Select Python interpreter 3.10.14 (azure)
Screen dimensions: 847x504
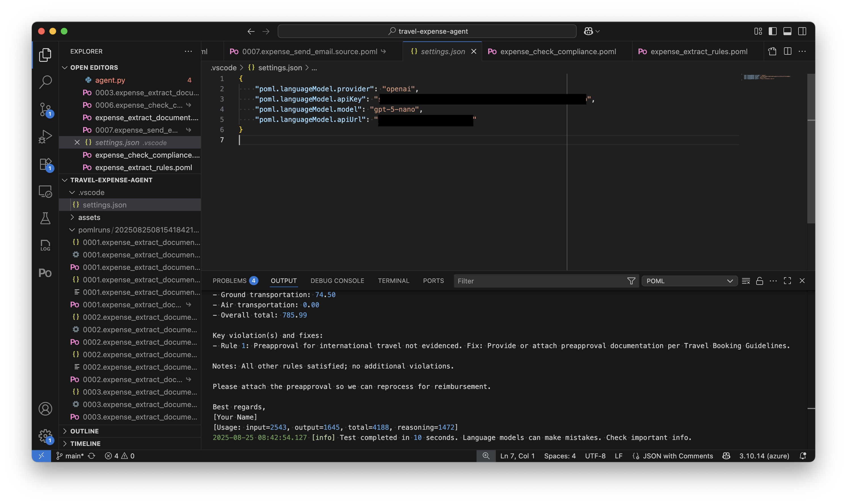(x=764, y=456)
